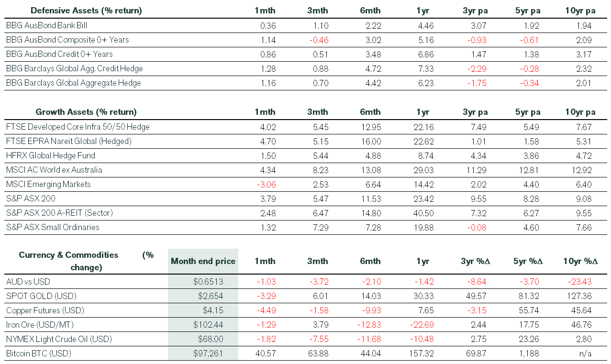Select the Month end price column header
Viewport: 611px width, 364px height.
[x=203, y=261]
